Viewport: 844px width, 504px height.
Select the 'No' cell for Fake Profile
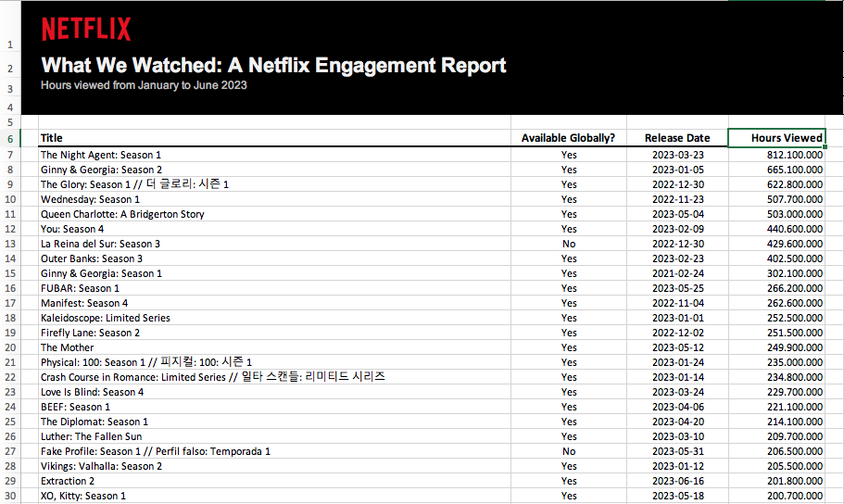[569, 451]
